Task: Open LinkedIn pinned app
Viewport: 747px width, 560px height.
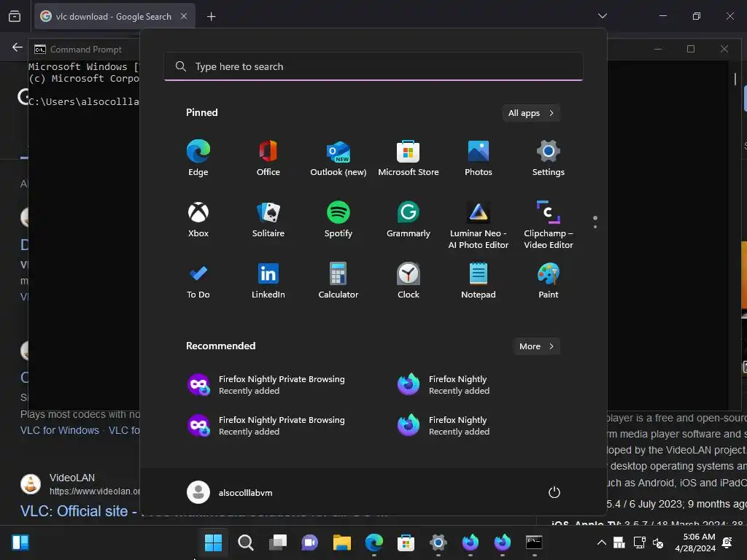Action: click(x=268, y=281)
